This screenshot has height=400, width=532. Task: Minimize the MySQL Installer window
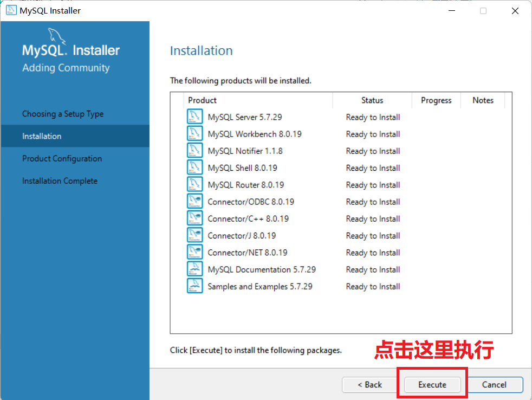(452, 10)
